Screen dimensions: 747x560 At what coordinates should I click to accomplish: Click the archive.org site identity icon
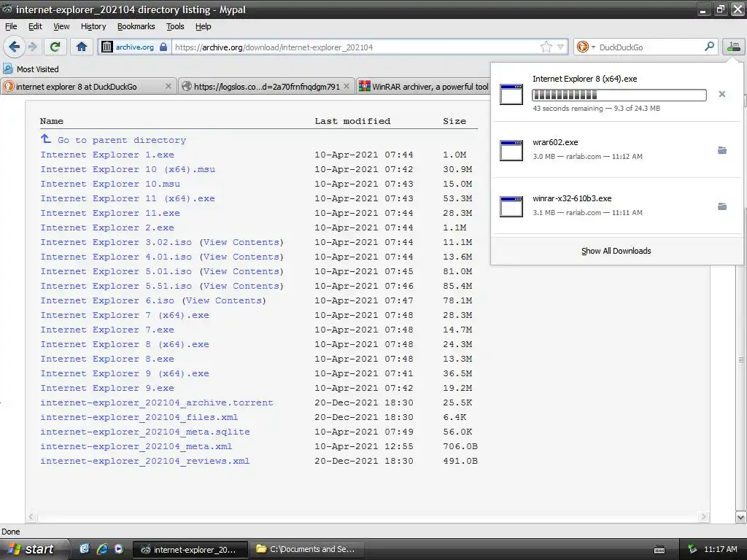pyautogui.click(x=107, y=47)
